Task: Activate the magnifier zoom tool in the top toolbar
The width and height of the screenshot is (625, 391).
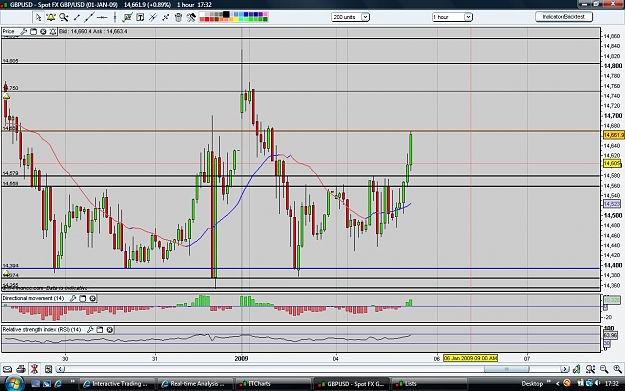Action: 63,17
